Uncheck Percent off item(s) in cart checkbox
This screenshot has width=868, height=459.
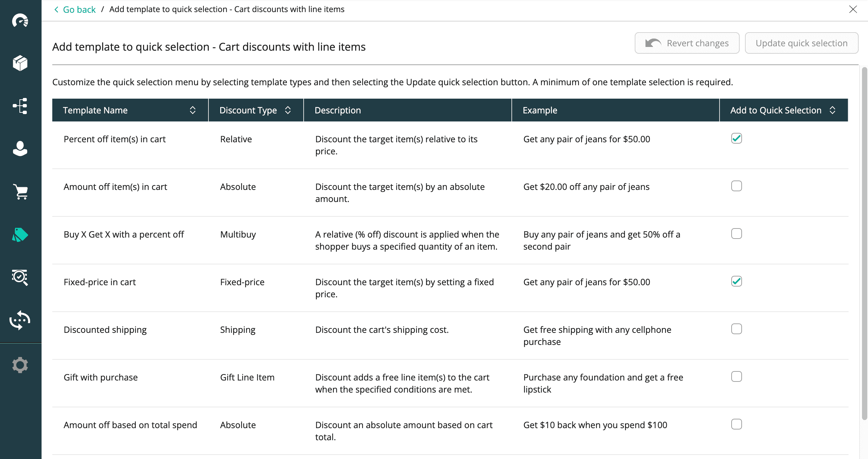pos(736,138)
